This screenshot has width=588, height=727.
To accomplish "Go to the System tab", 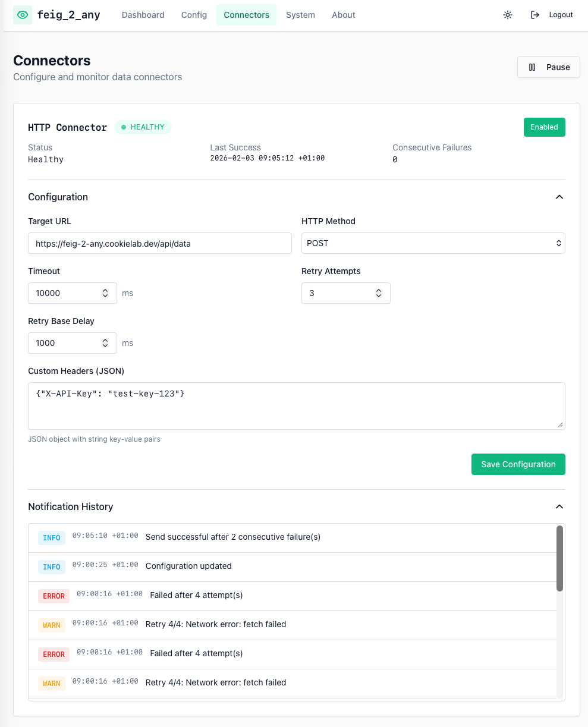I will (x=300, y=15).
